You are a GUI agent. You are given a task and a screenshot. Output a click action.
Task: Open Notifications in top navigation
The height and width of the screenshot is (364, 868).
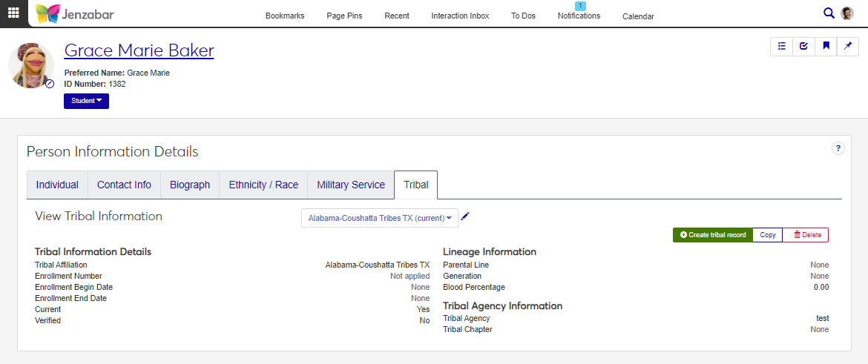[579, 16]
